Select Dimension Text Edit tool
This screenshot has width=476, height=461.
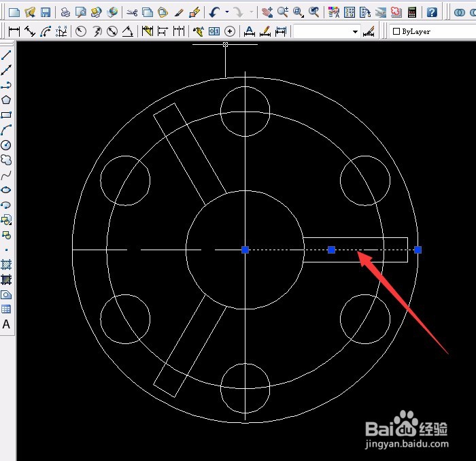[265, 31]
